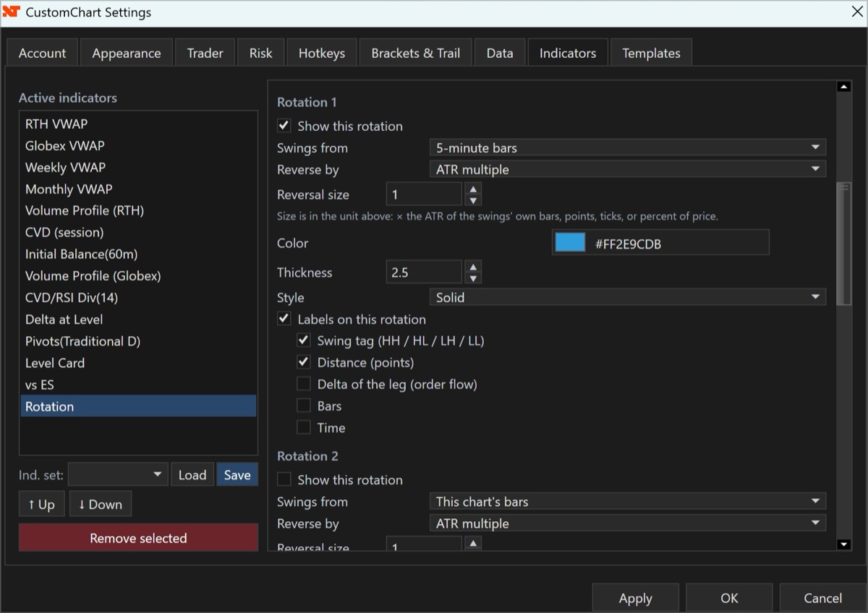Click the Thickness value field showing 2.5
This screenshot has width=868, height=613.
424,273
